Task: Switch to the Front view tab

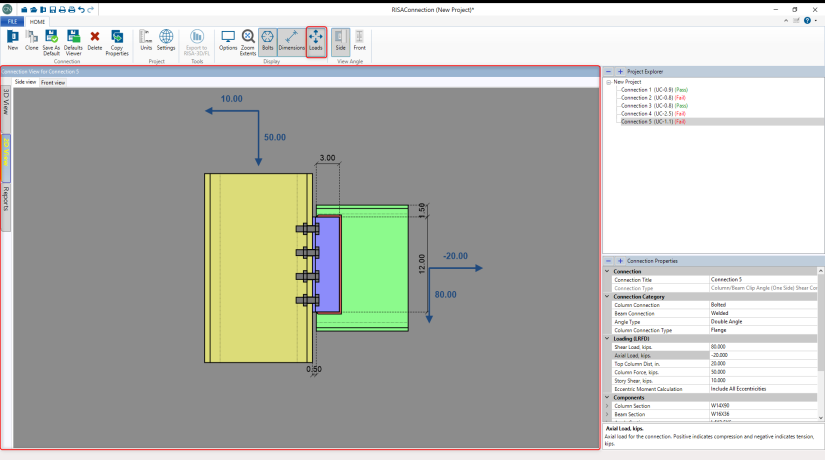Action: click(x=53, y=83)
